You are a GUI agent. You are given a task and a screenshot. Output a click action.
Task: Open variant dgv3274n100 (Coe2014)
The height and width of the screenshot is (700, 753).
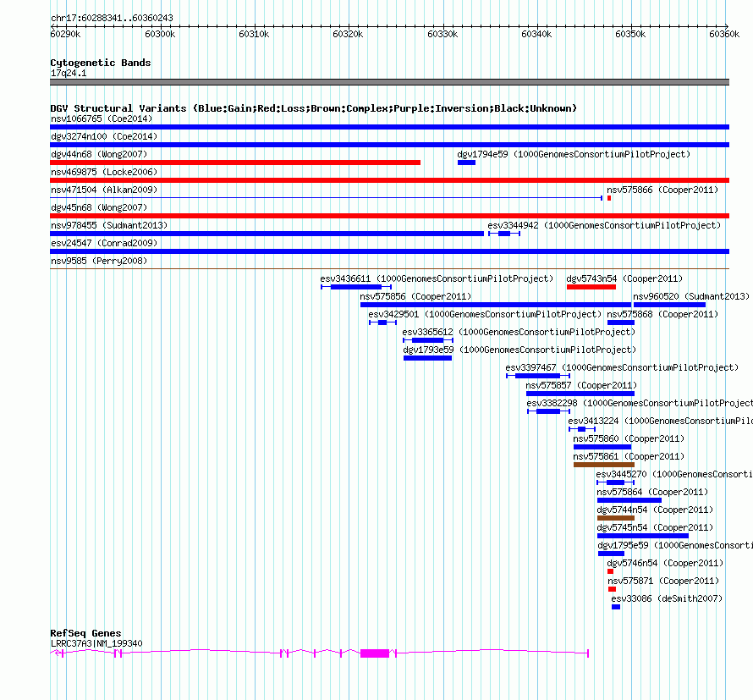[x=104, y=136]
